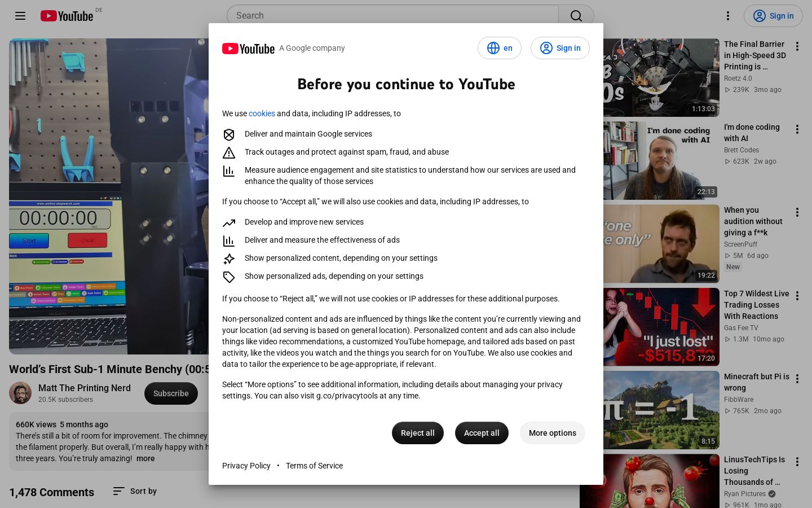Open the Sort by comments menu

[135, 491]
